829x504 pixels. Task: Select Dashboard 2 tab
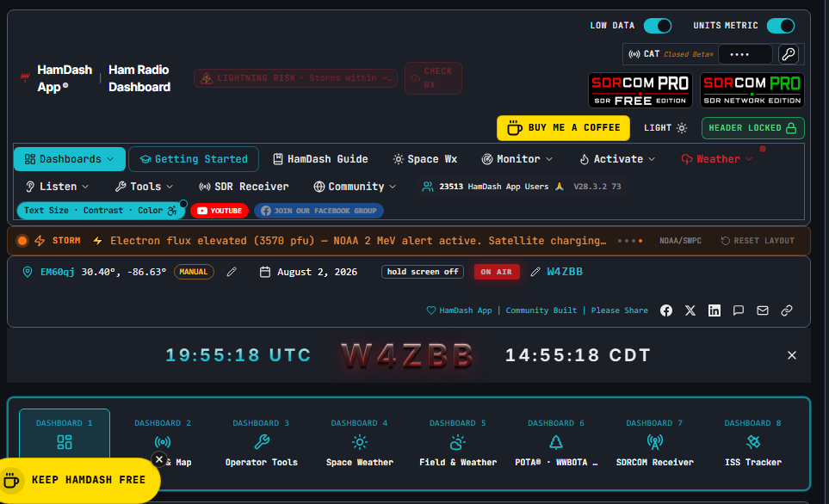(x=163, y=443)
